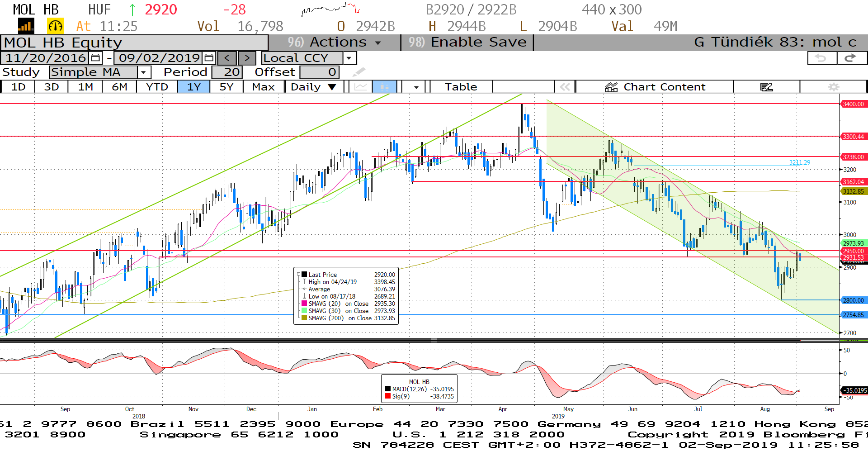
Task: Open the Chart Content panel
Action: (x=655, y=87)
